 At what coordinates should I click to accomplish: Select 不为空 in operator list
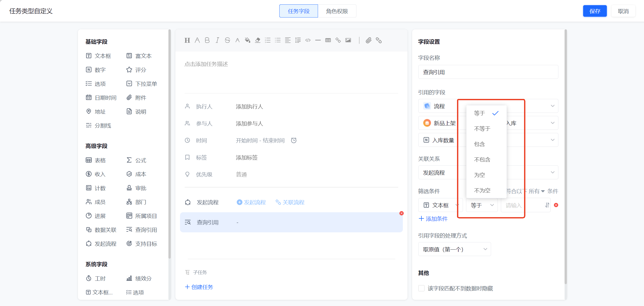pyautogui.click(x=486, y=190)
